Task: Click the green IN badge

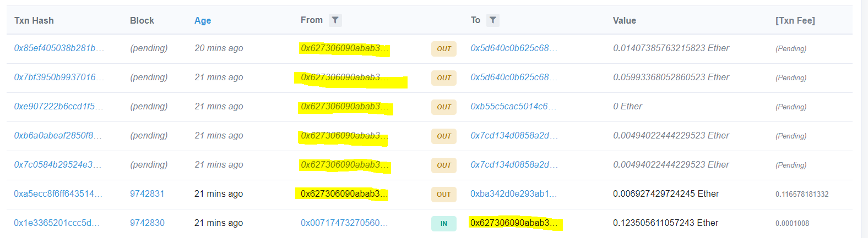Action: point(444,224)
